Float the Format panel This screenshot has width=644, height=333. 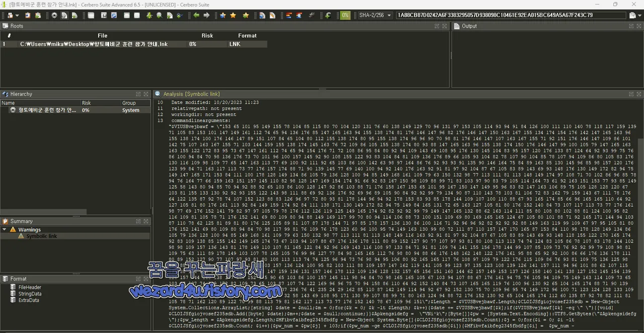click(138, 279)
